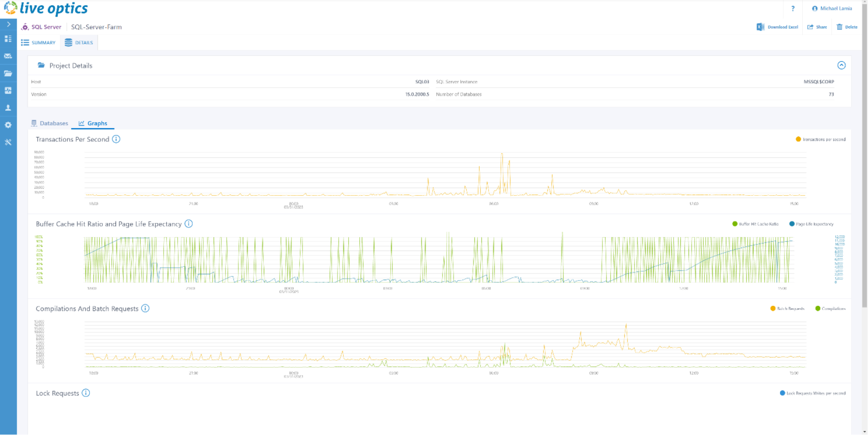This screenshot has width=868, height=435.
Task: Click the help question mark icon
Action: click(x=793, y=9)
